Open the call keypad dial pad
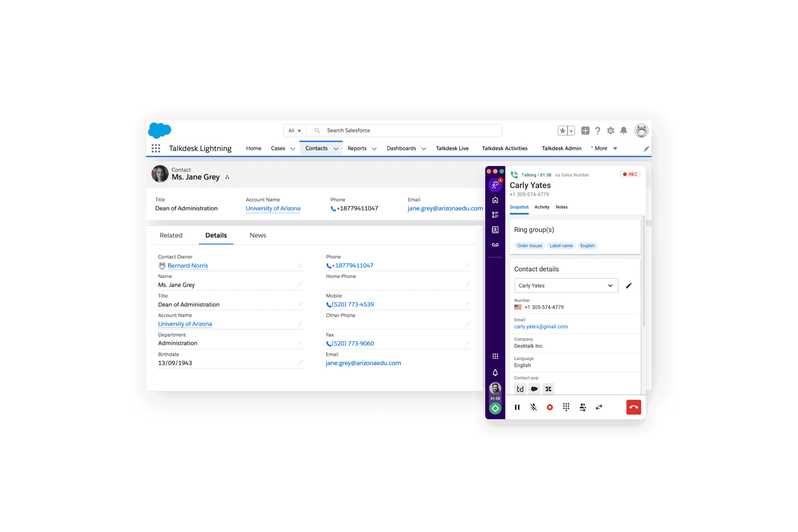Screen dimensions: 798x532 click(x=566, y=407)
